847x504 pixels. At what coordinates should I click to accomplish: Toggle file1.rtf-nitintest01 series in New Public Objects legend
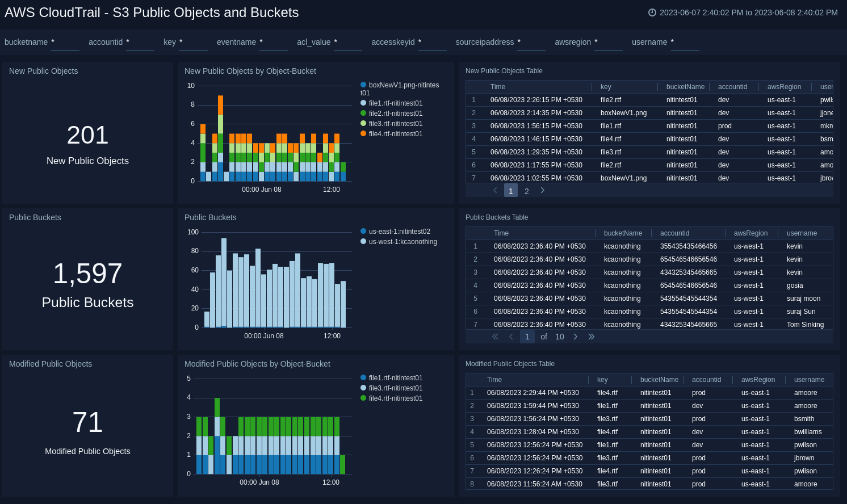point(395,103)
